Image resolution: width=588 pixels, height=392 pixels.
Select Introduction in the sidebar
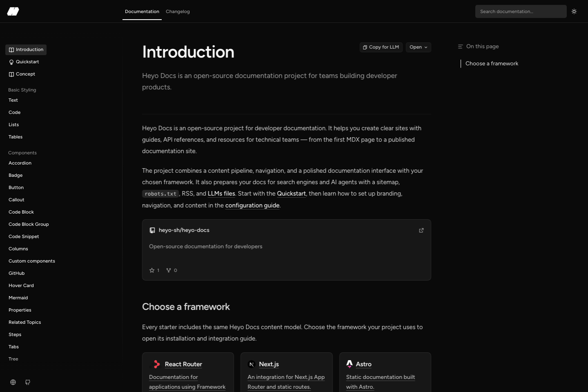pos(26,50)
